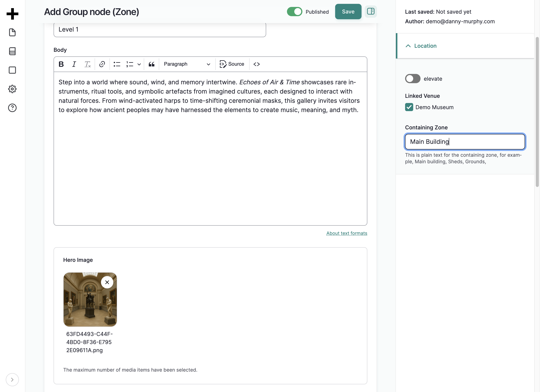Click the title field containing Level 1

[160, 29]
